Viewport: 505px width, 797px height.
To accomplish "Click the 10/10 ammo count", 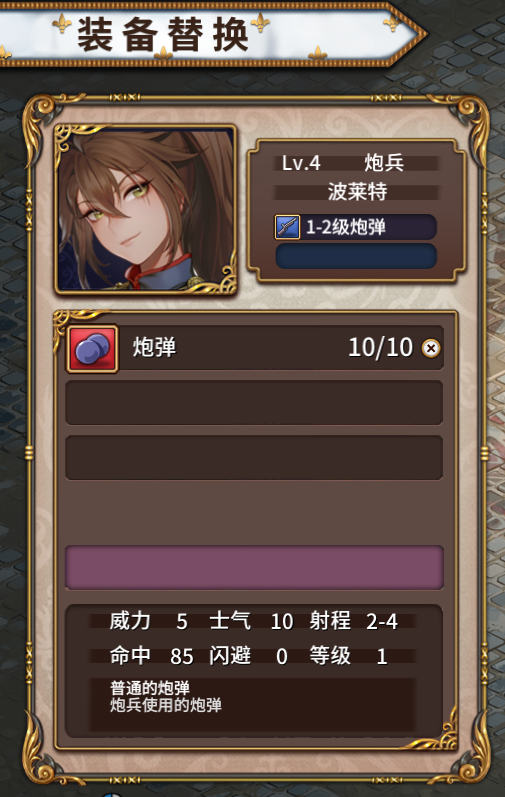I will click(x=381, y=348).
